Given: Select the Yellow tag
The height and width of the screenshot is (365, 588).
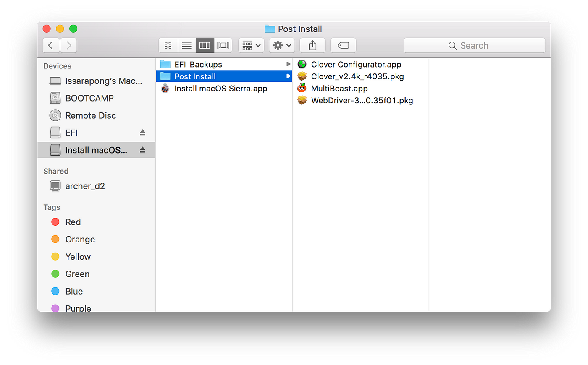Looking at the screenshot, I should [x=96, y=256].
